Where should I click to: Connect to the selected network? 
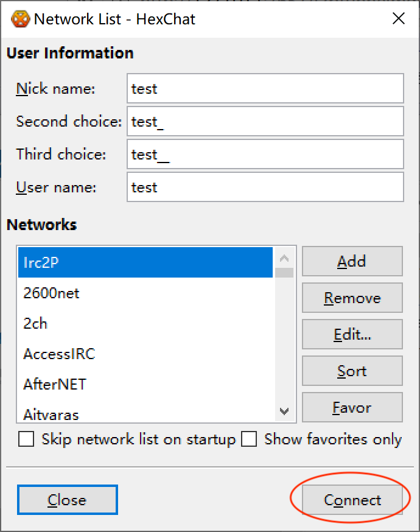point(352,500)
